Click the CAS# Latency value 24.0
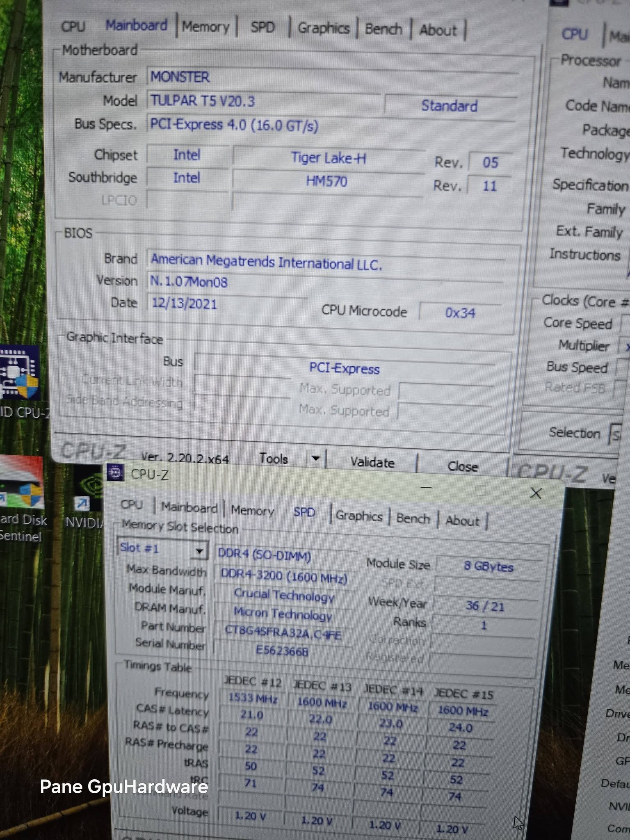 461,728
